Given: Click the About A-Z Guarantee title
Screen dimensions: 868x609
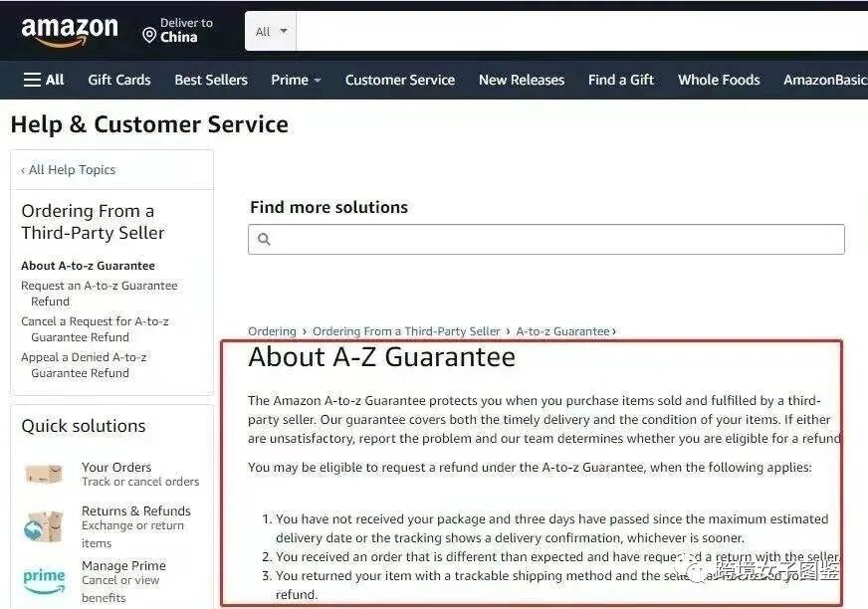Looking at the screenshot, I should tap(381, 357).
